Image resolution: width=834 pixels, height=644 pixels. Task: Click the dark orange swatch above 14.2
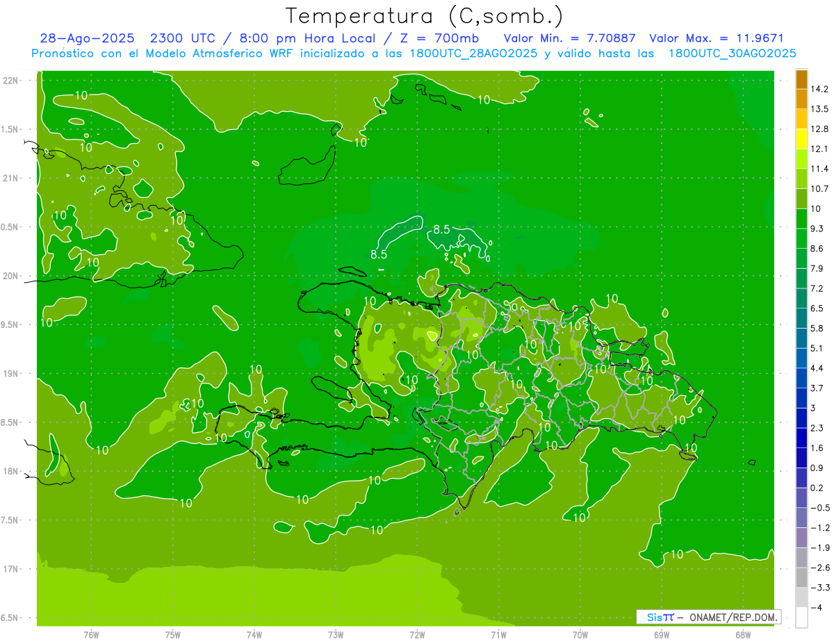pyautogui.click(x=801, y=79)
